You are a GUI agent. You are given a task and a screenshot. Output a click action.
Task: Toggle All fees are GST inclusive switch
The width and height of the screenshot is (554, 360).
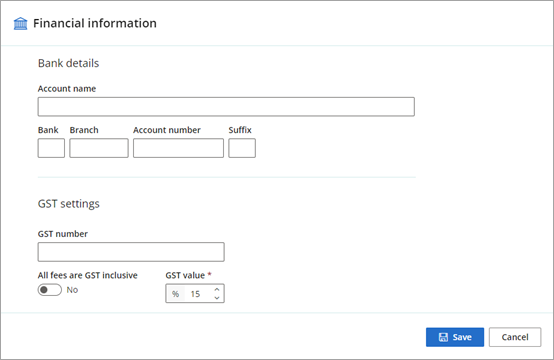click(50, 290)
